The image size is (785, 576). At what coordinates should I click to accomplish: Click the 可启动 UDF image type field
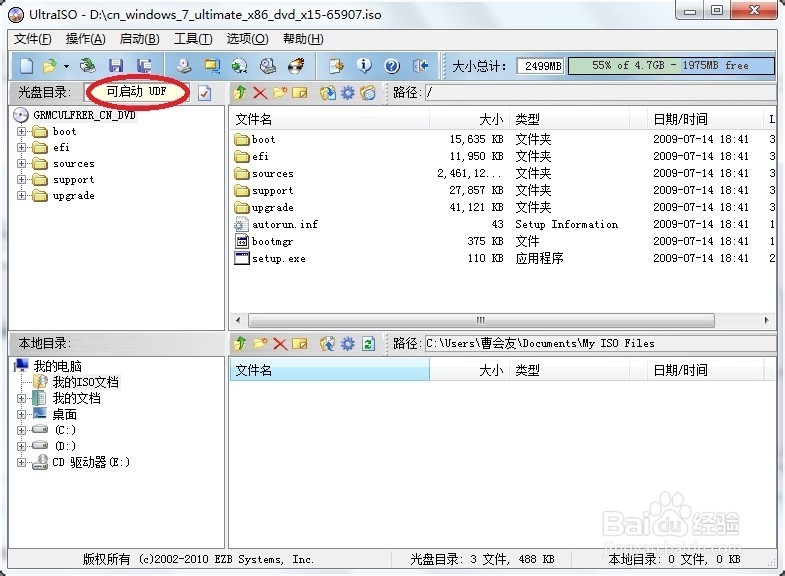137,92
